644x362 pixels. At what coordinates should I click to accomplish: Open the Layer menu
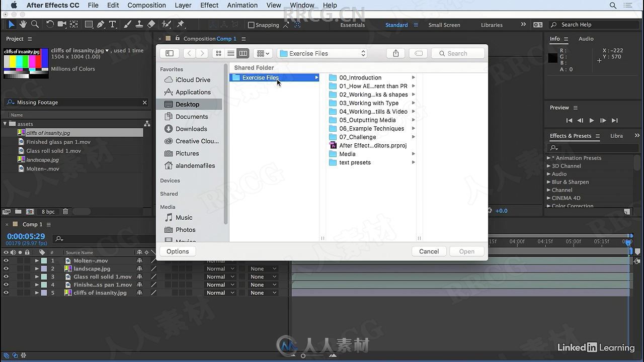point(183,5)
